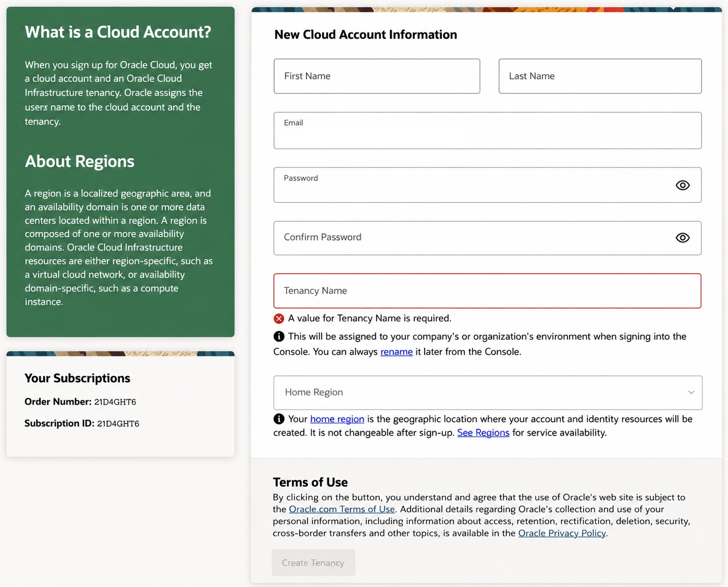The image size is (728, 587).
Task: Follow the 'home region' link
Action: tap(337, 419)
